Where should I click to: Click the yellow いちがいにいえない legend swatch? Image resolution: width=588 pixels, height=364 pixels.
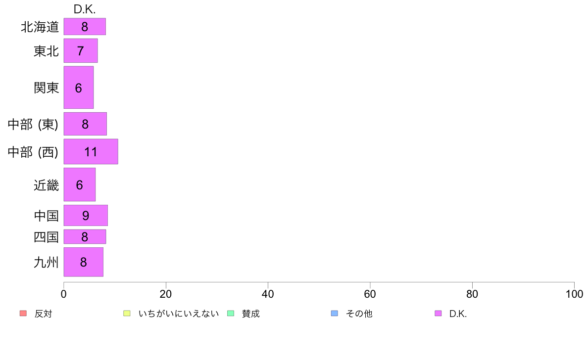pyautogui.click(x=127, y=314)
